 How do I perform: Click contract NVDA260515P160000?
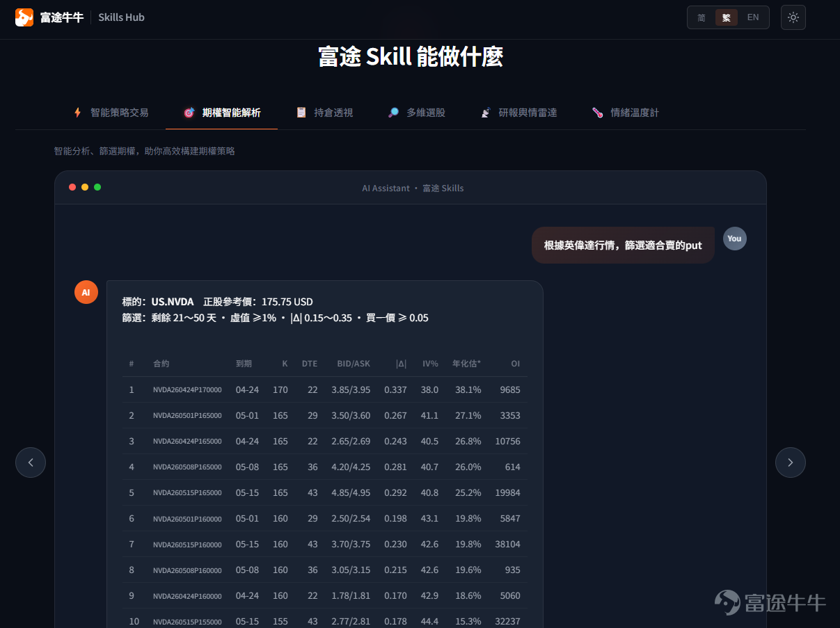(x=187, y=545)
